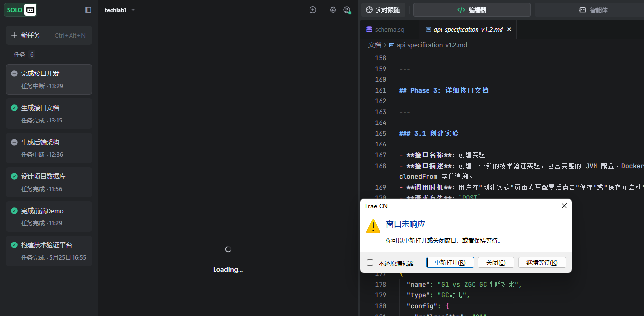
Task: Click the green check icon of 构建技术验证平台
Action: pos(14,245)
